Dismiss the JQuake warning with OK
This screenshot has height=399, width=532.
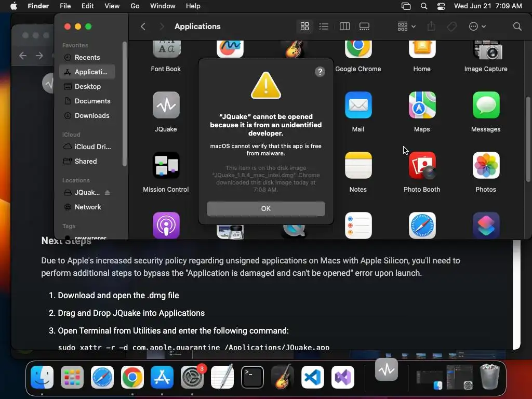click(x=265, y=209)
